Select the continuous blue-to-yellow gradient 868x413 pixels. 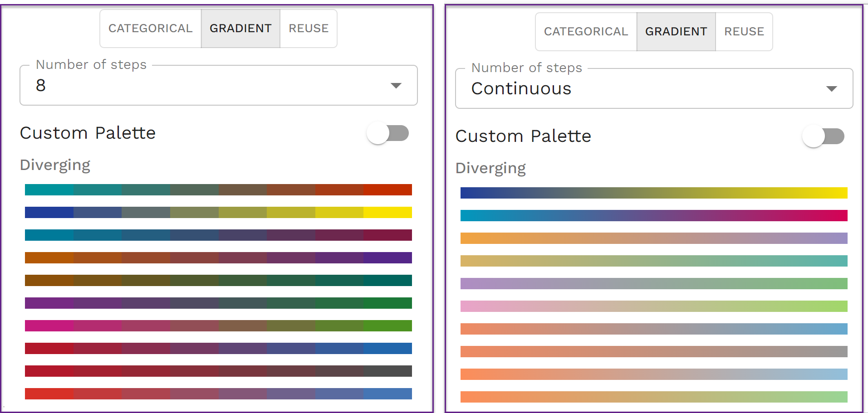[x=653, y=193]
